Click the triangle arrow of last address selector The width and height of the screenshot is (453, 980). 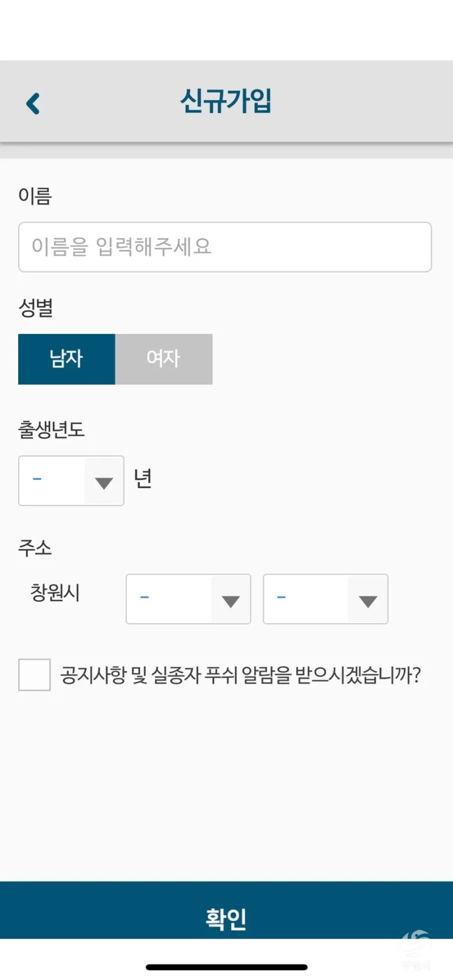pos(368,601)
